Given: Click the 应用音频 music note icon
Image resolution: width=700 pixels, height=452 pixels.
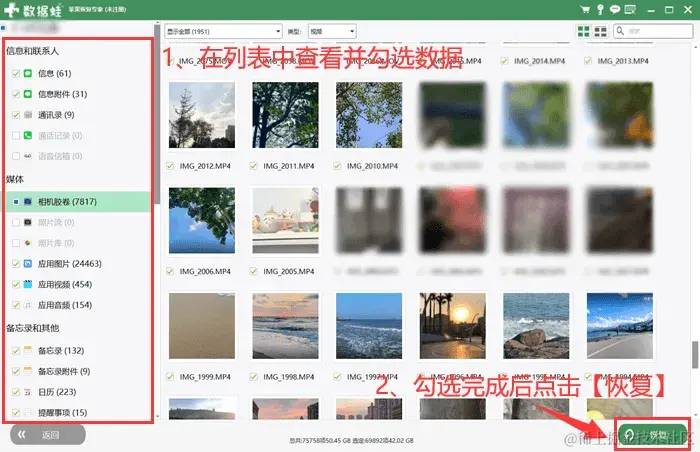Looking at the screenshot, I should pyautogui.click(x=28, y=305).
